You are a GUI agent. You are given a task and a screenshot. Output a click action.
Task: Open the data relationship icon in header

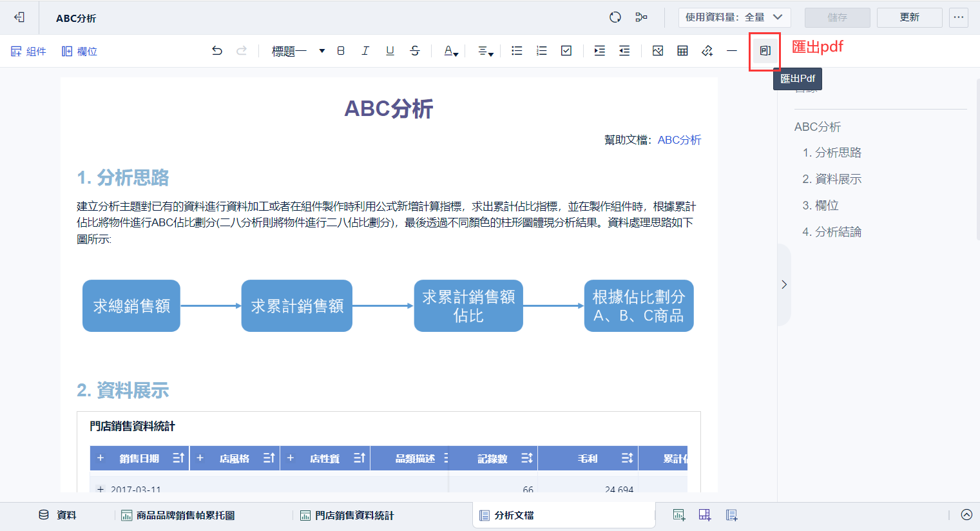pyautogui.click(x=641, y=17)
